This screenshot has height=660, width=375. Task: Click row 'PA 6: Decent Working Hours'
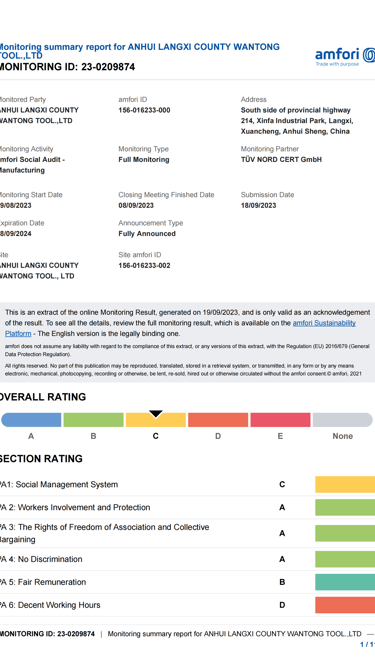tap(187, 605)
